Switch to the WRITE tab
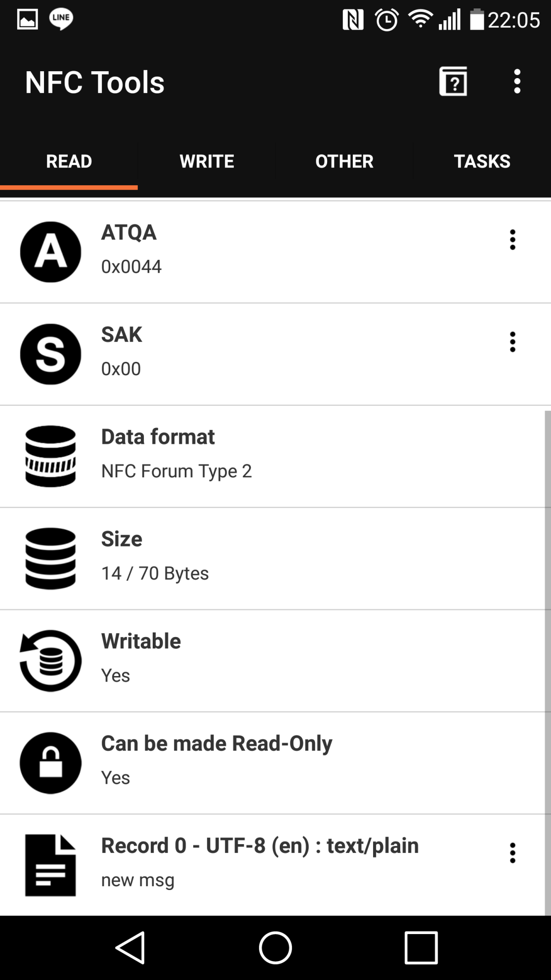 tap(207, 161)
